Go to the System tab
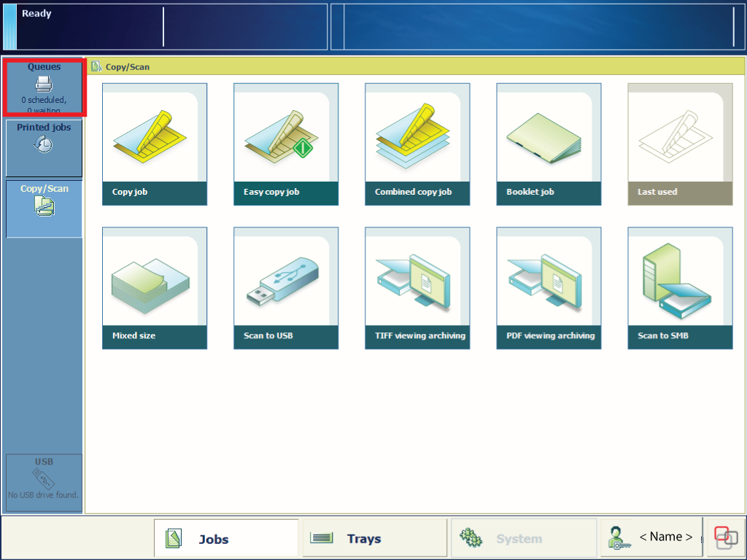The image size is (747, 560). click(523, 539)
